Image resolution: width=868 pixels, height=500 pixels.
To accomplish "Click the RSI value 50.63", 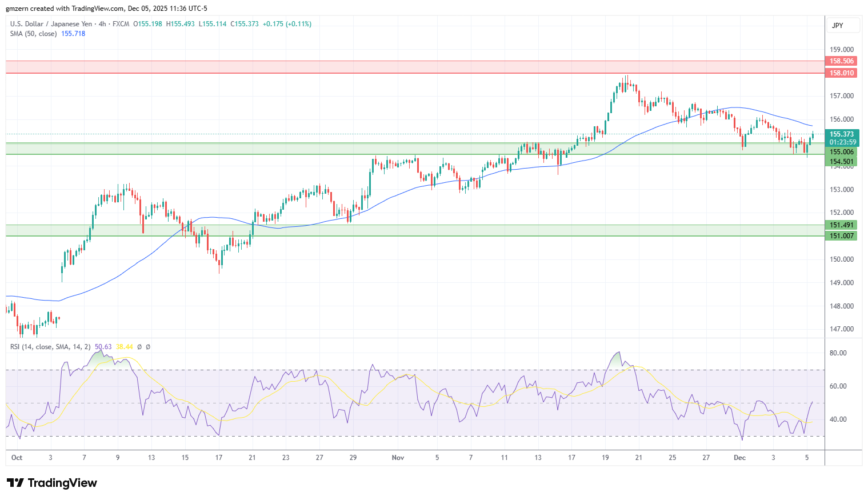I will pyautogui.click(x=103, y=347).
